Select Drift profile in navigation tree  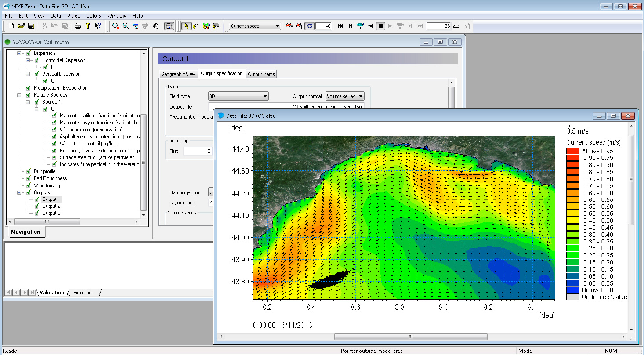point(44,171)
